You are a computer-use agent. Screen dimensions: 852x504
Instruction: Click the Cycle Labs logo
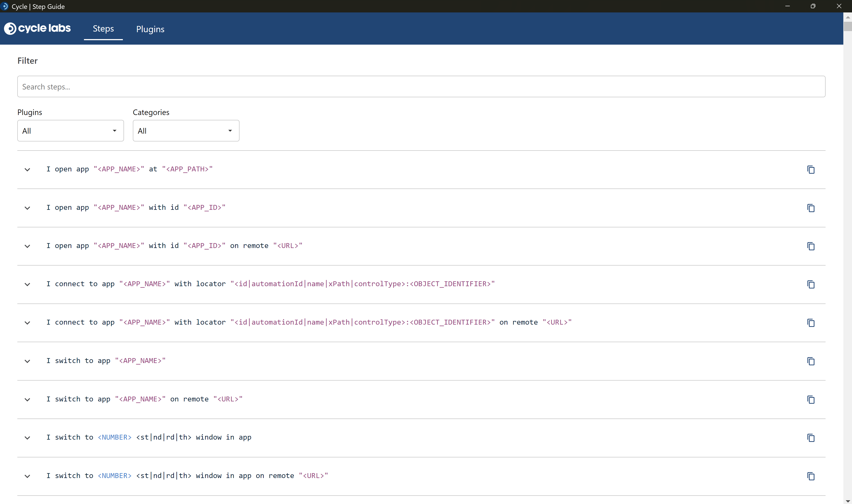(37, 28)
